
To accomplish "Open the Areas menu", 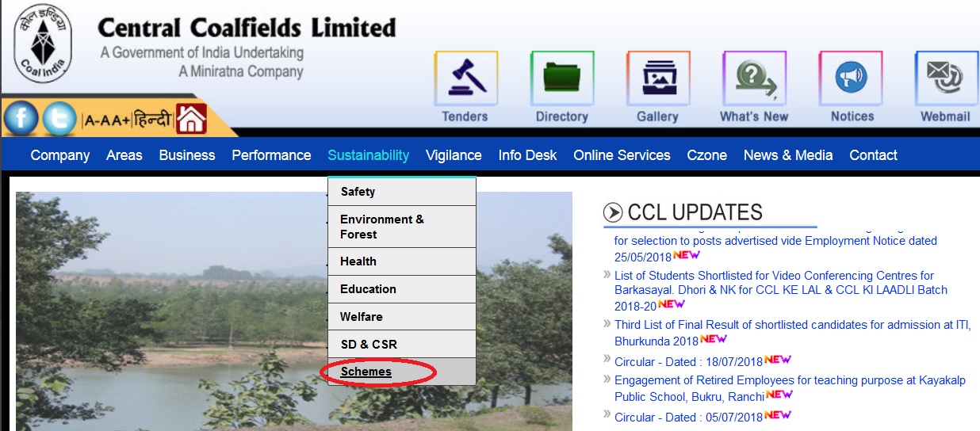I will pyautogui.click(x=124, y=155).
